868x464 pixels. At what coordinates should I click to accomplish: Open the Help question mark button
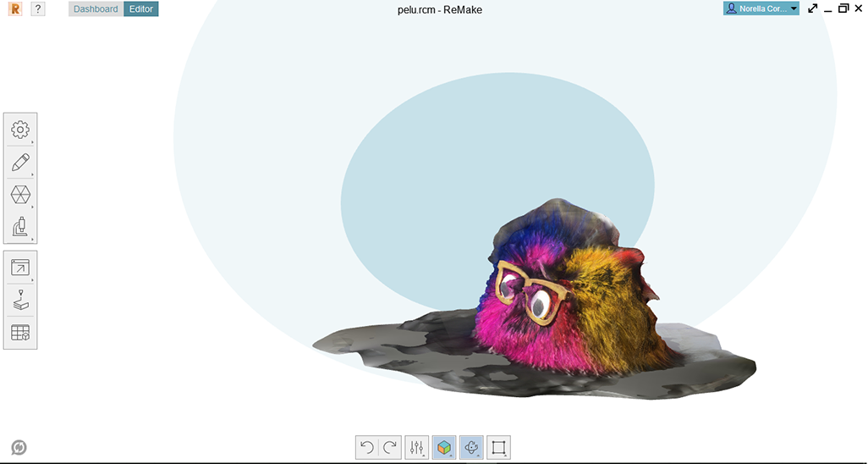[x=37, y=8]
